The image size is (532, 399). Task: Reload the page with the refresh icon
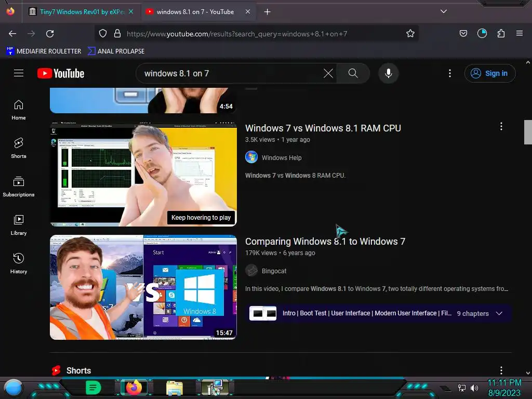click(x=50, y=34)
